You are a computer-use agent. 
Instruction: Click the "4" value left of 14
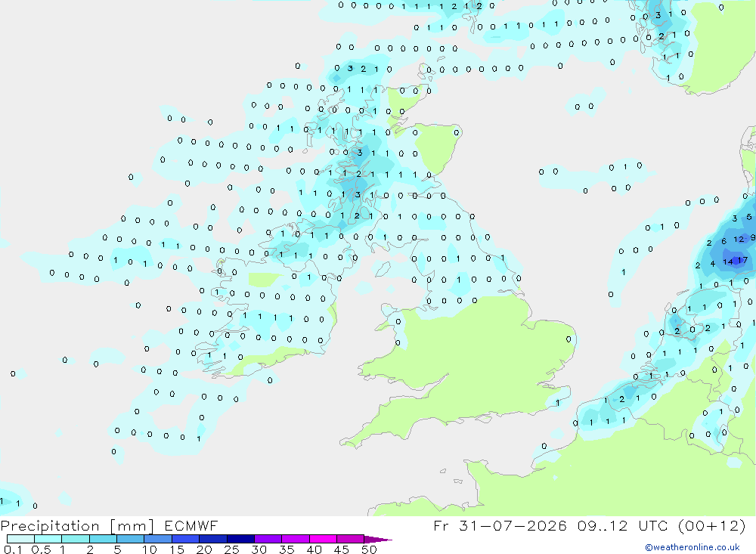coord(713,264)
